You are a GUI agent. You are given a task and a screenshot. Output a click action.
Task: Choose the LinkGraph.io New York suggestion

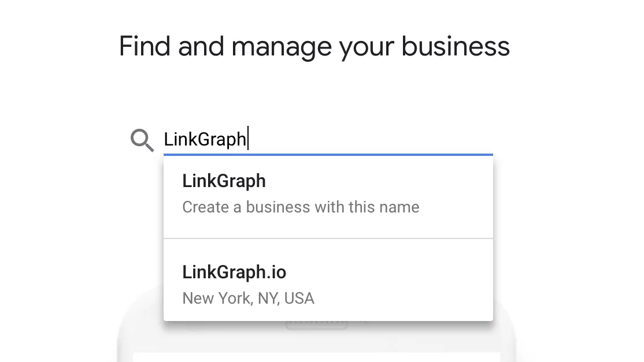tap(328, 280)
